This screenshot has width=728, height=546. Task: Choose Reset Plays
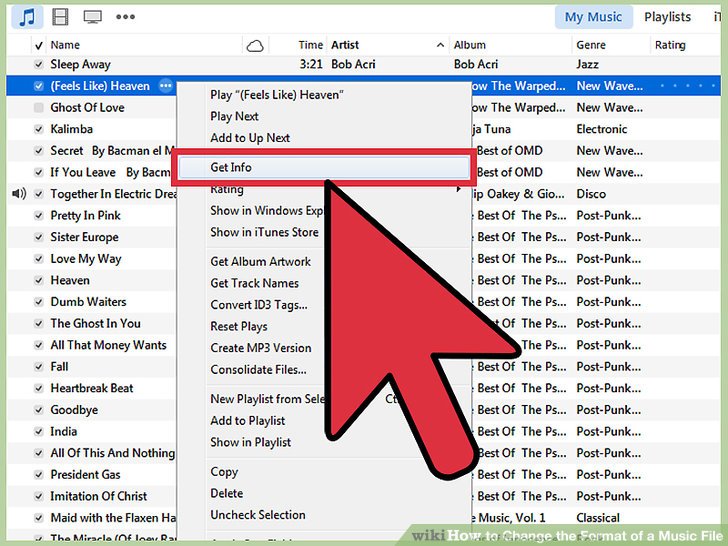coord(239,326)
